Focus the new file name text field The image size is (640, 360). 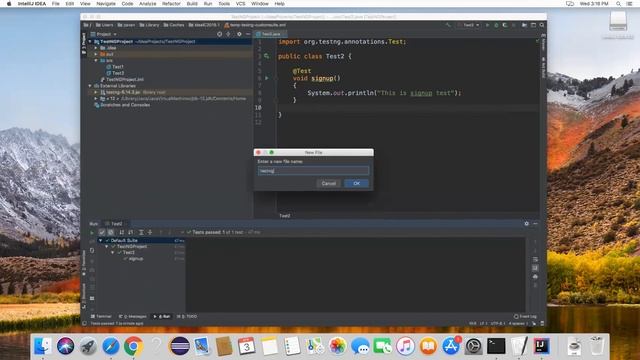pyautogui.click(x=313, y=171)
